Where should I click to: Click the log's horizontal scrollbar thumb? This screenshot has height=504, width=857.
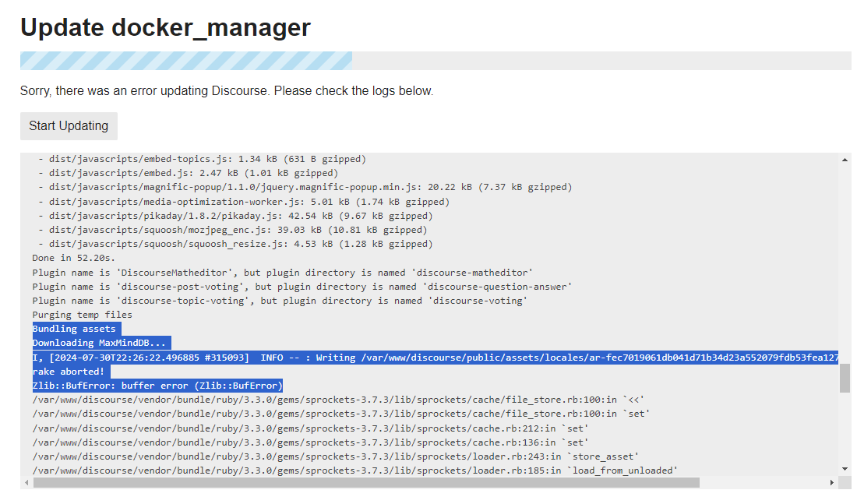(366, 483)
